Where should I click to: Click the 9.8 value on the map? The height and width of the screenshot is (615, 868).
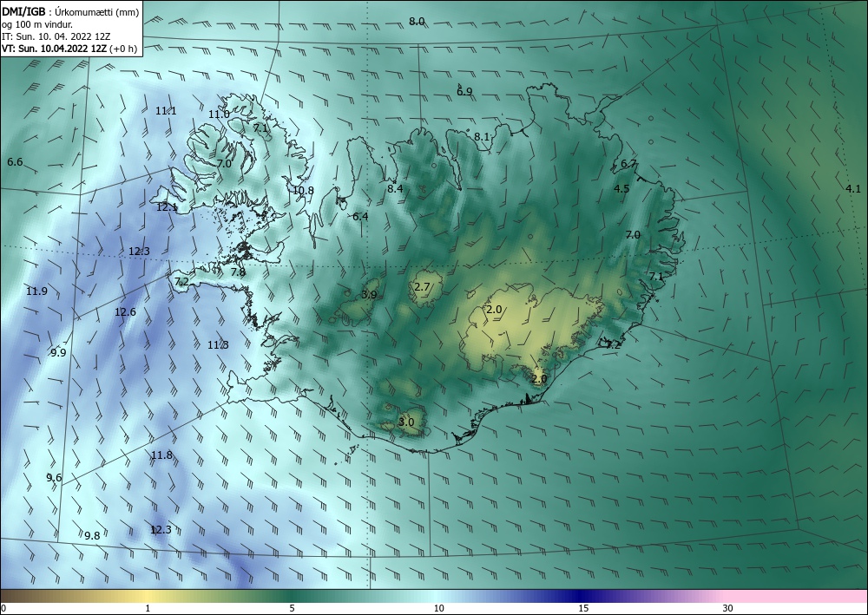[x=92, y=536]
